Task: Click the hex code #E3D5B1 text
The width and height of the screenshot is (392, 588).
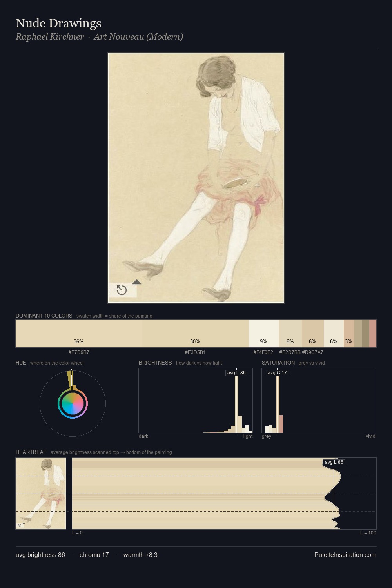Action: (195, 352)
